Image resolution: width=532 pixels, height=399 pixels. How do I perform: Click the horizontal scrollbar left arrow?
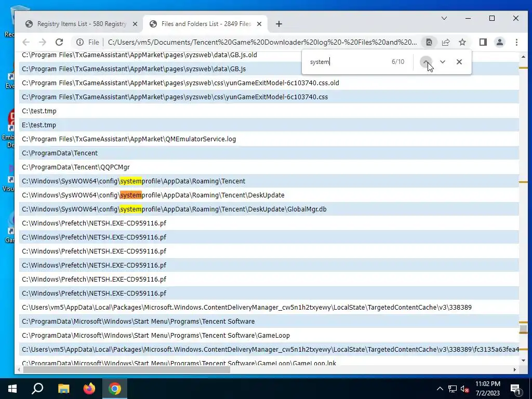[19, 369]
